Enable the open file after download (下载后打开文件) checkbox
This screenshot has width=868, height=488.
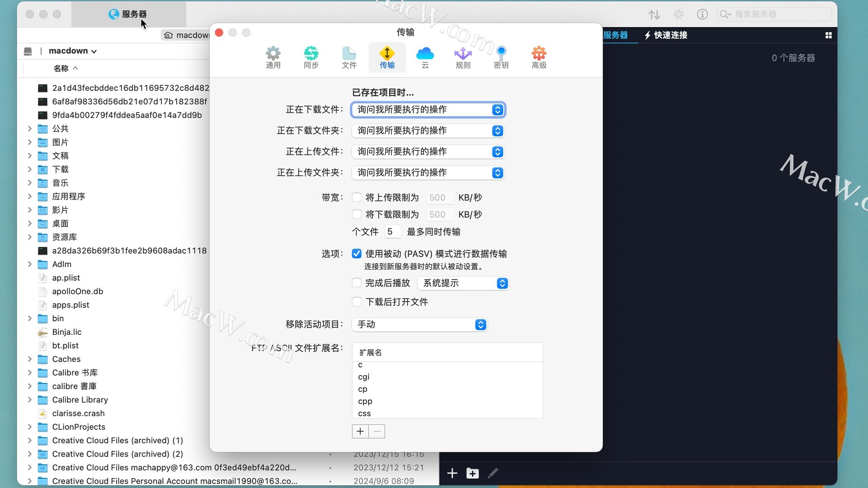coord(357,302)
